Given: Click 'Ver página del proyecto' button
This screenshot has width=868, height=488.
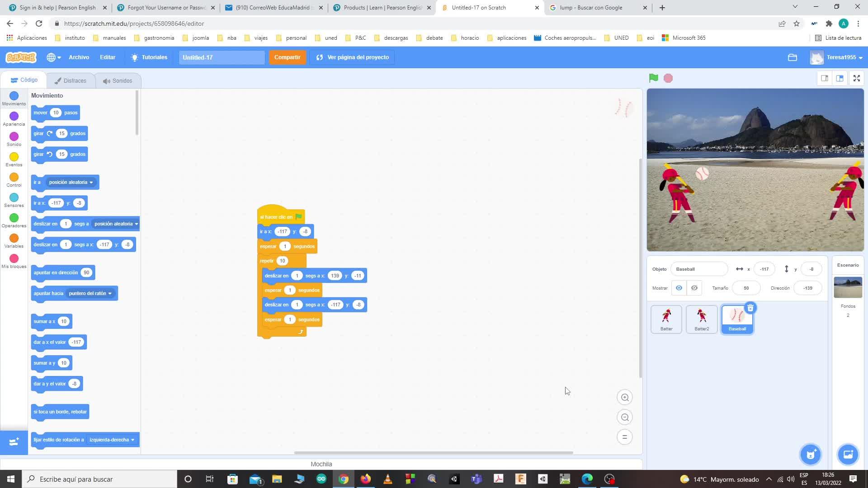Looking at the screenshot, I should coord(352,57).
